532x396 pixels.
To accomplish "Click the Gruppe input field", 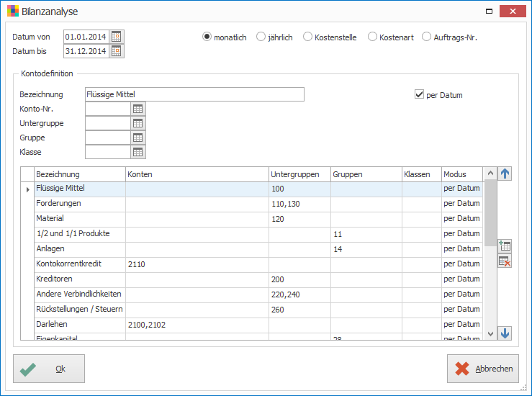I will click(108, 138).
